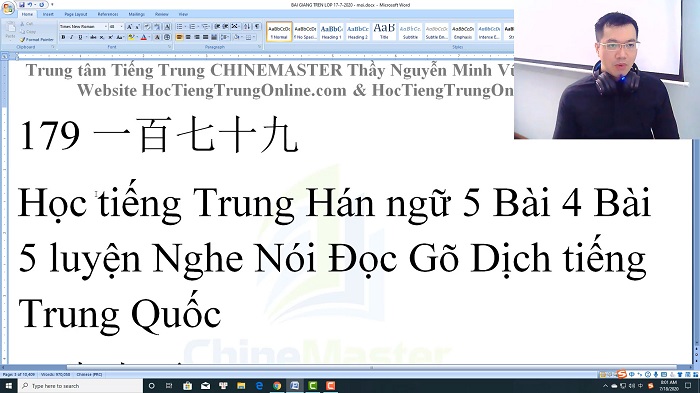Click the Decrease Indent icon
700x393 pixels.
(x=217, y=27)
